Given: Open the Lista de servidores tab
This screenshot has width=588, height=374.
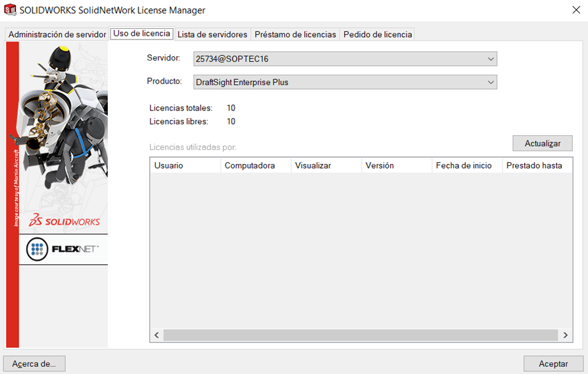Looking at the screenshot, I should 212,34.
